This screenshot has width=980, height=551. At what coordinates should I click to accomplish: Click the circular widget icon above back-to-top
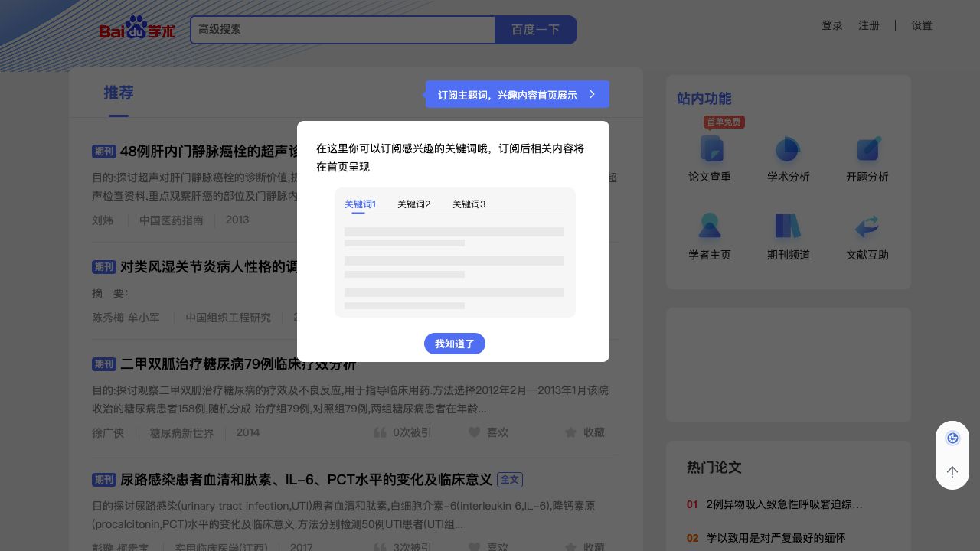(x=952, y=438)
